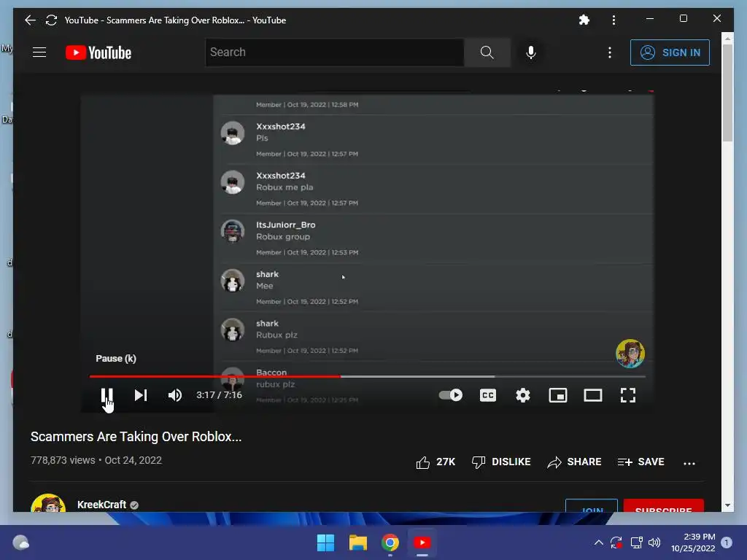Open the sync status tray icon
747x560 pixels.
(616, 542)
